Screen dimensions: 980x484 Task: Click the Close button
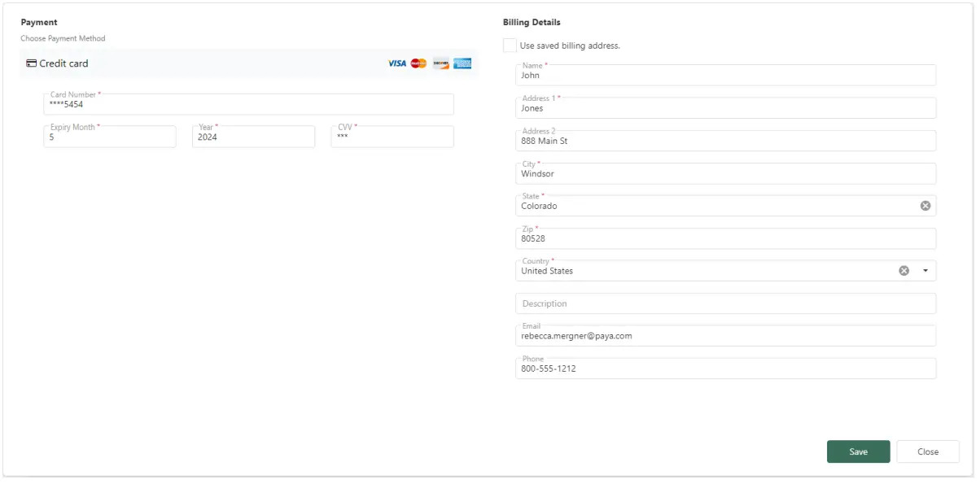click(x=927, y=451)
